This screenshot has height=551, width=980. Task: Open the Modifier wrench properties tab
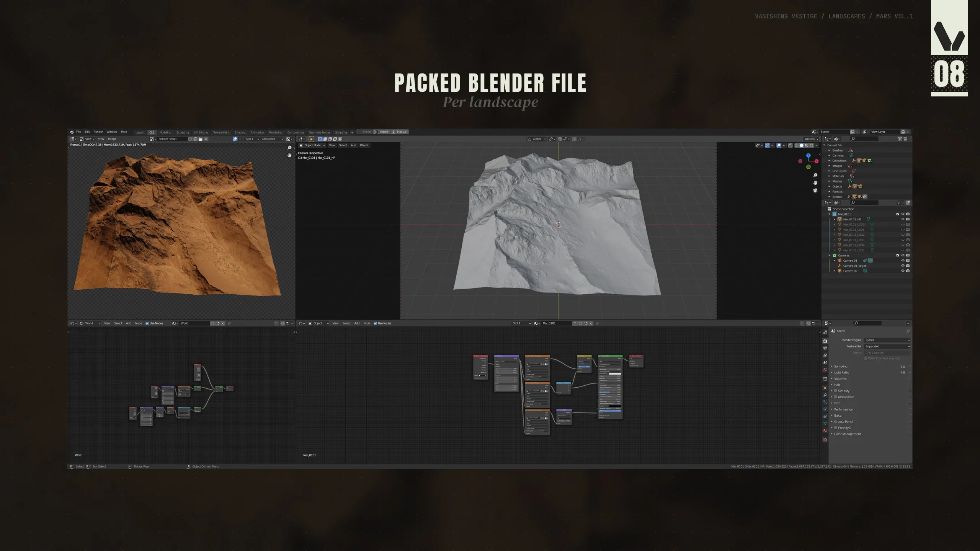(x=825, y=395)
